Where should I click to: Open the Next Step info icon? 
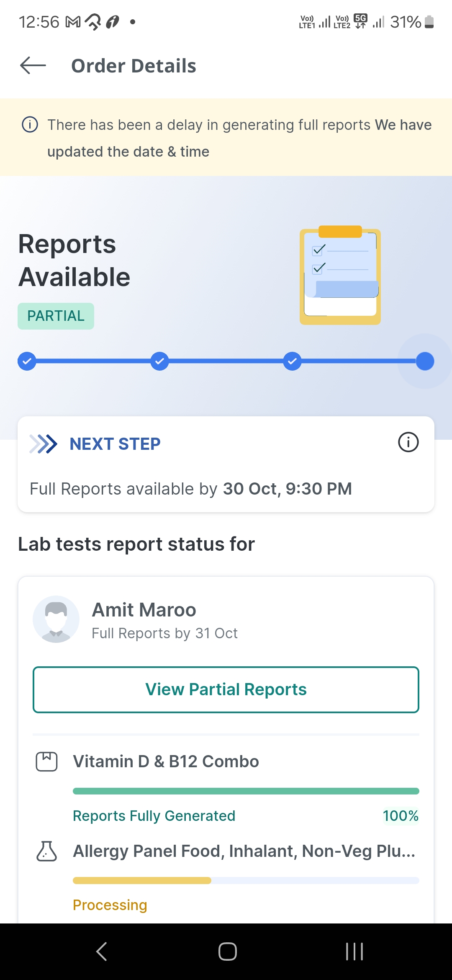point(408,442)
